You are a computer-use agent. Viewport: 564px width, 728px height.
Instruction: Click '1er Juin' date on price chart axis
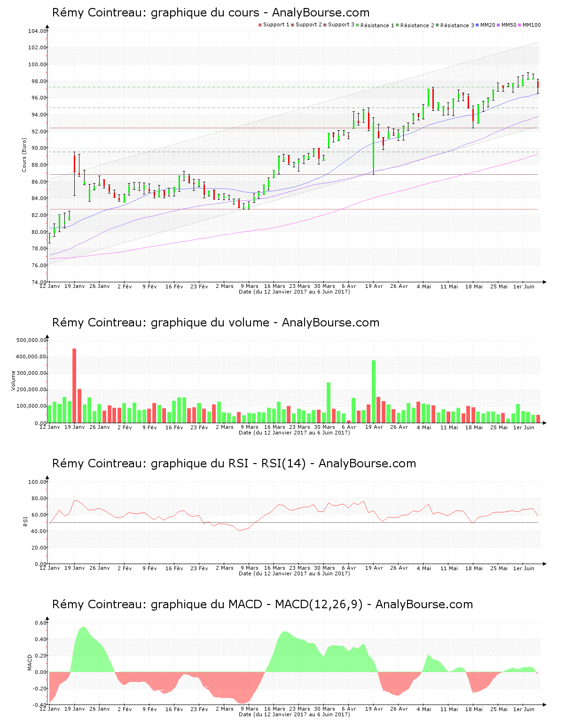click(524, 287)
